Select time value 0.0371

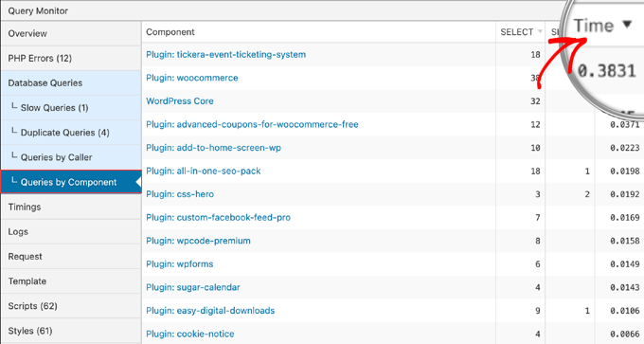tap(624, 124)
